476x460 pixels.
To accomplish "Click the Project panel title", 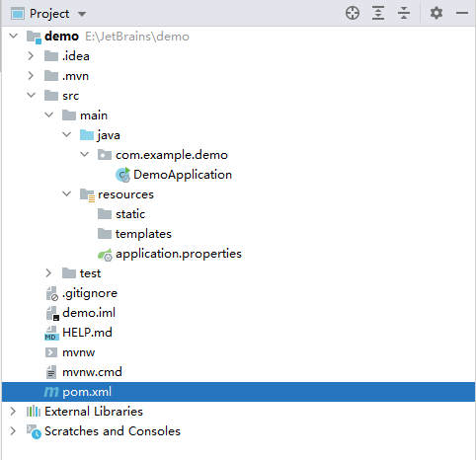I will [49, 14].
